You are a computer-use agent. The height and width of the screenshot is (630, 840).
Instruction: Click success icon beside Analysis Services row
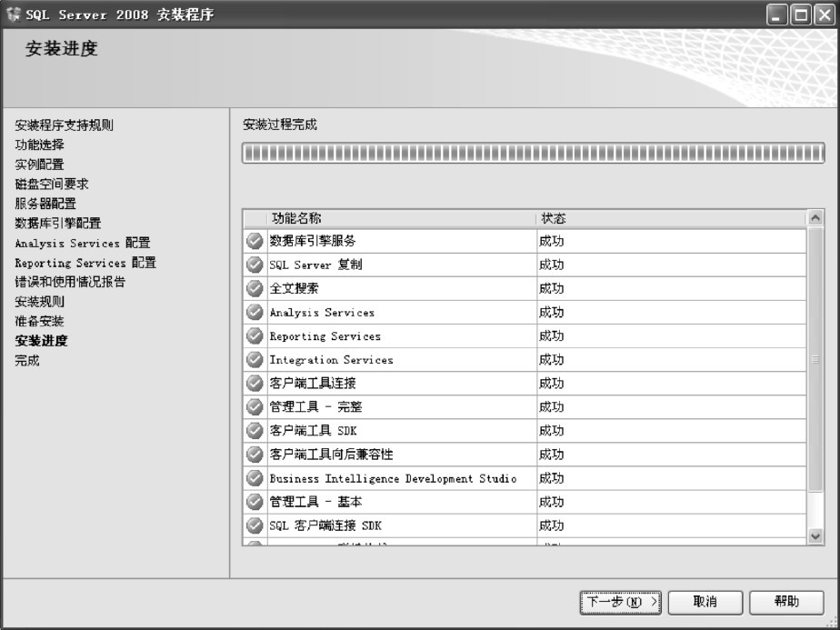pos(255,312)
